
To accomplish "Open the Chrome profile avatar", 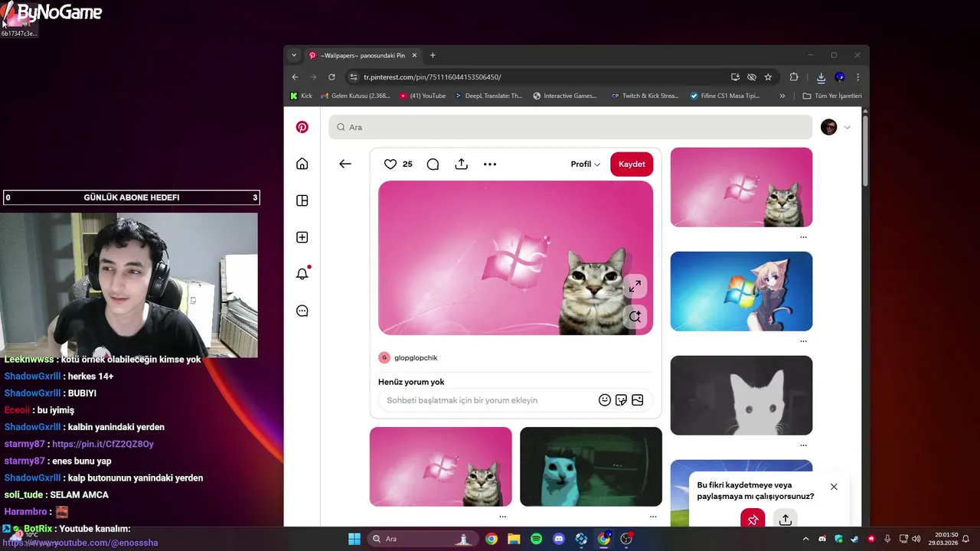I will (840, 77).
